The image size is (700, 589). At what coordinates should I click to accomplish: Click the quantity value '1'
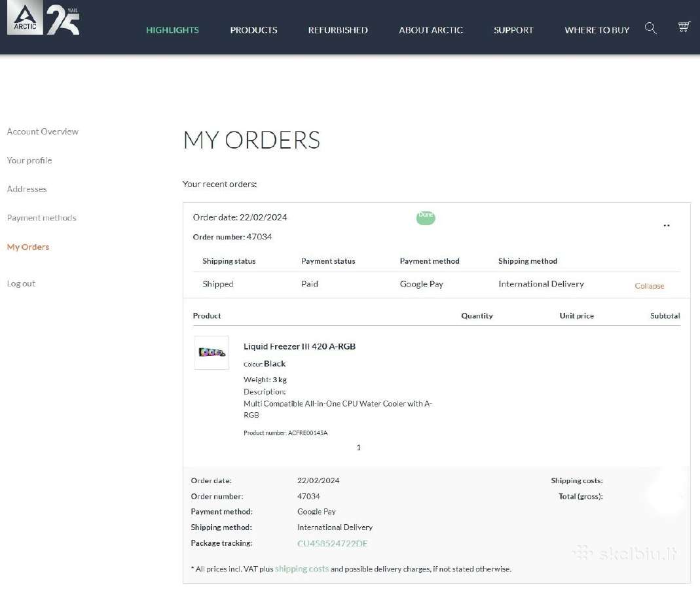[358, 448]
